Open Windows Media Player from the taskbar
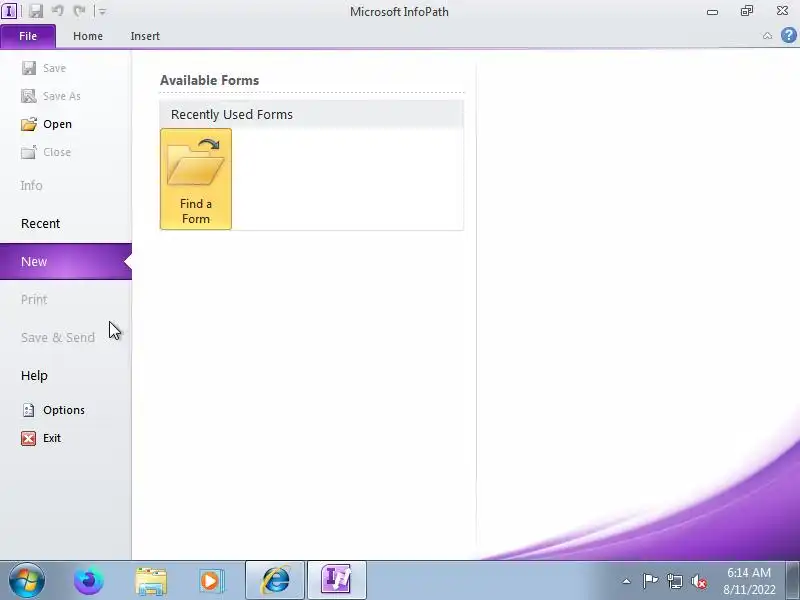The image size is (800, 600). (211, 581)
